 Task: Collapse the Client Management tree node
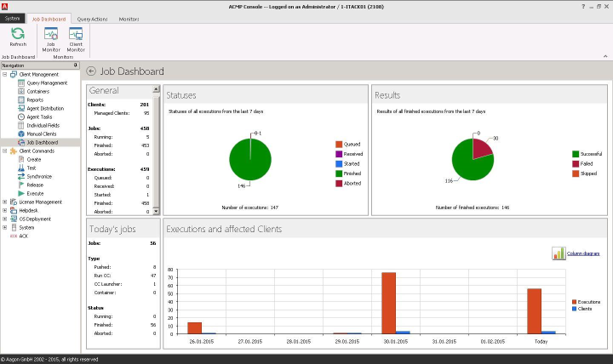point(4,75)
